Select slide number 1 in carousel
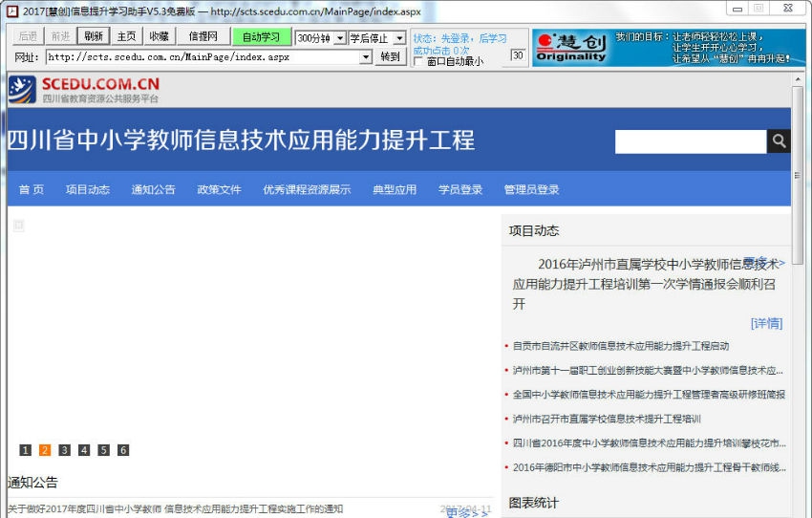Image resolution: width=812 pixels, height=518 pixels. (x=26, y=450)
